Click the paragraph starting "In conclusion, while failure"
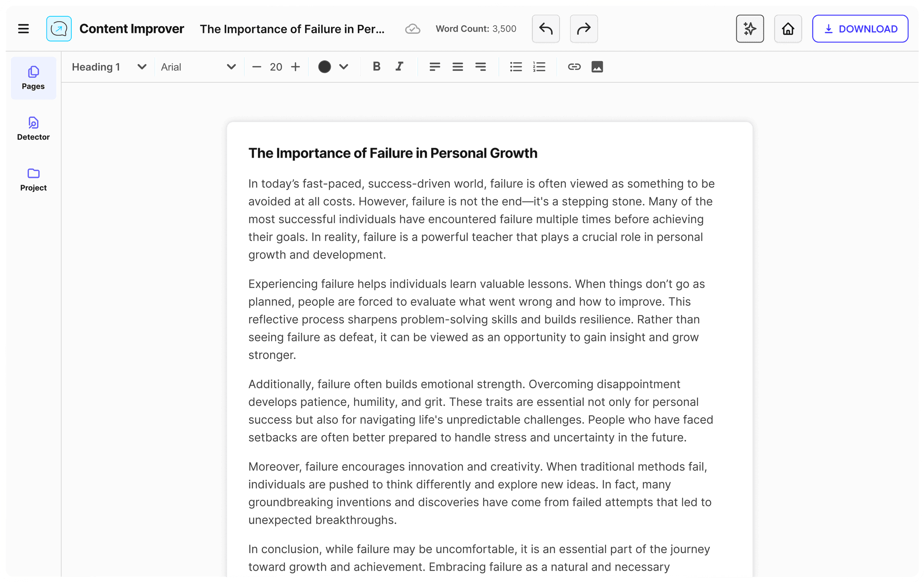 [x=479, y=558]
